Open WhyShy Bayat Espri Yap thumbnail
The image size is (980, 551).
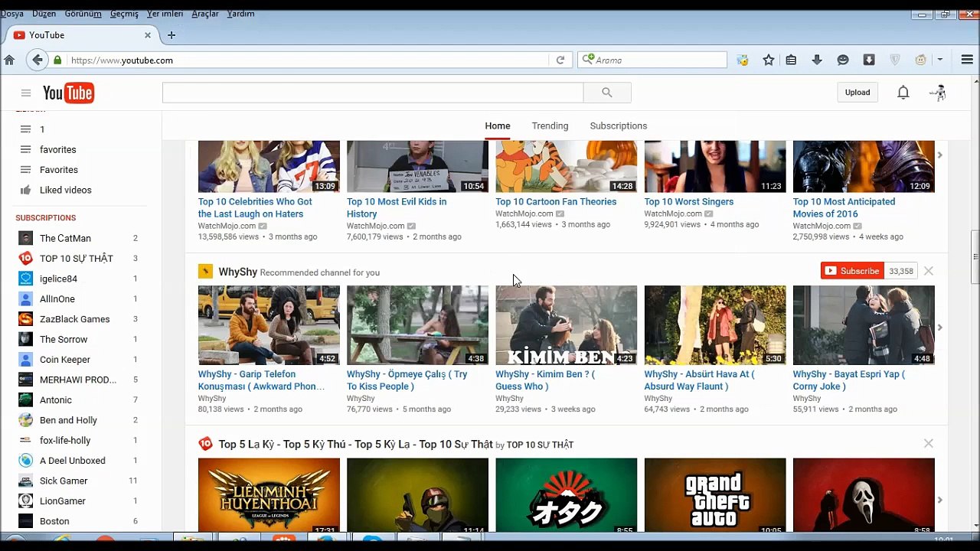pos(864,325)
